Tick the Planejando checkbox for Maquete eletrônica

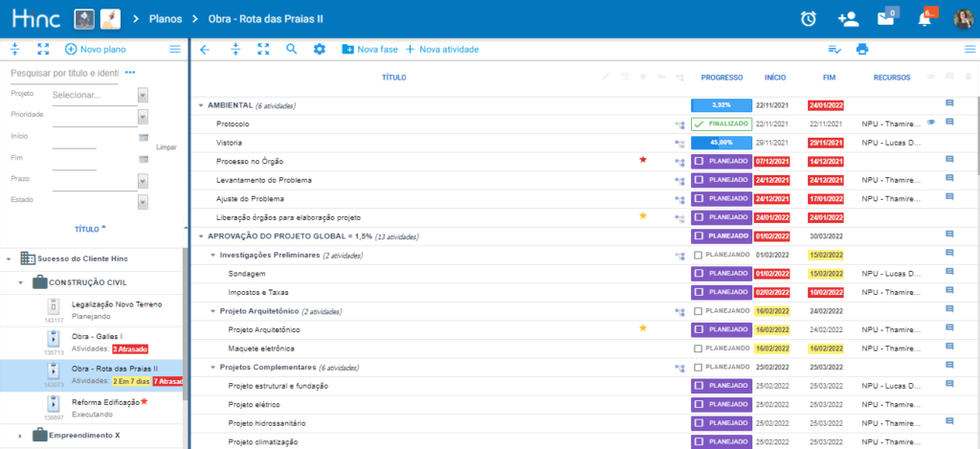point(700,348)
